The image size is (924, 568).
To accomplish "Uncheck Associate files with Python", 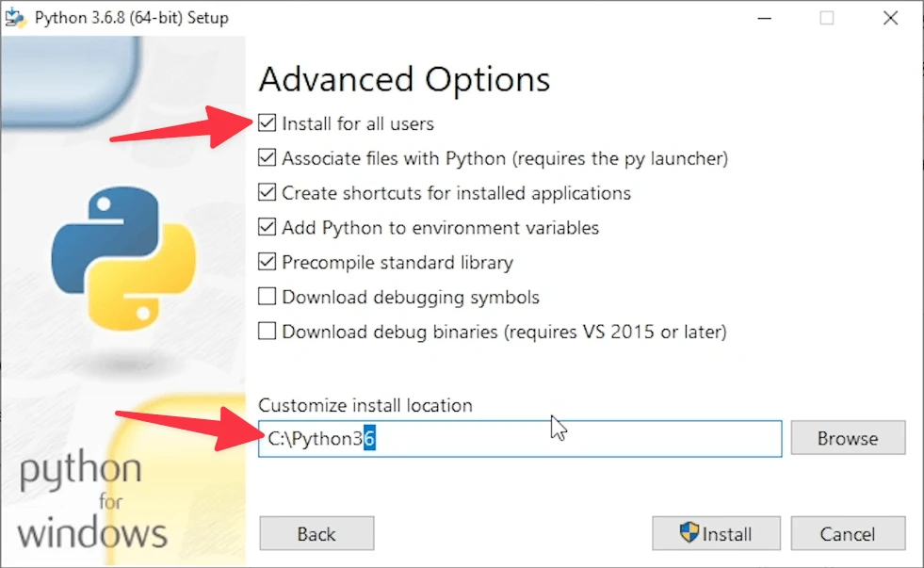I will coord(267,158).
